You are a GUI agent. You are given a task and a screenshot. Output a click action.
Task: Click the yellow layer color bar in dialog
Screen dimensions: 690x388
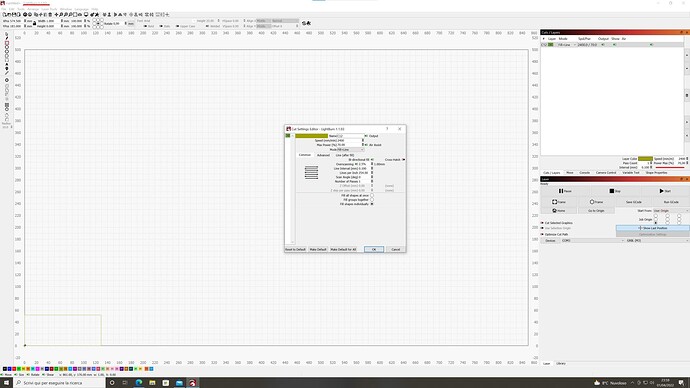(x=312, y=136)
